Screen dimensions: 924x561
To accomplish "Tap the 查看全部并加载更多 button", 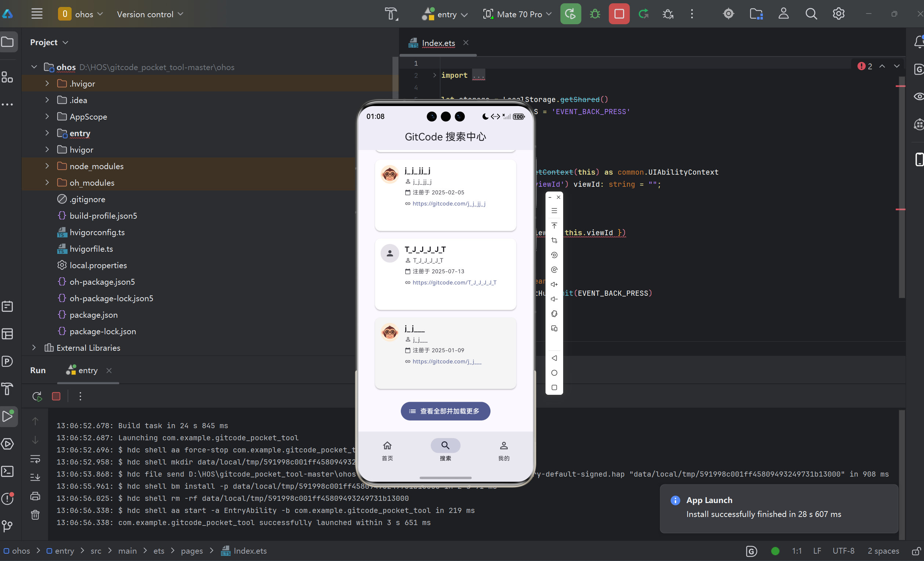I will tap(445, 411).
